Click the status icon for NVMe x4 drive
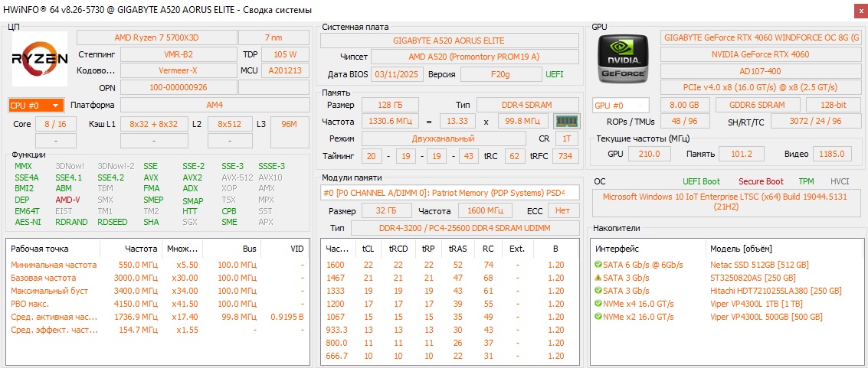Screen dimensions: 868x368 point(598,303)
